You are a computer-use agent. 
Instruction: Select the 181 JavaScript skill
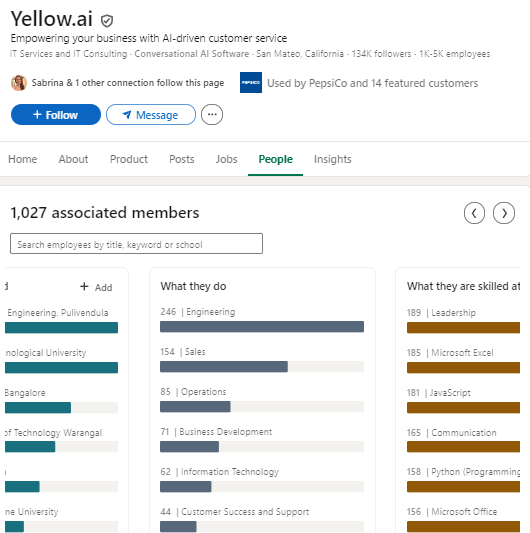(463, 400)
